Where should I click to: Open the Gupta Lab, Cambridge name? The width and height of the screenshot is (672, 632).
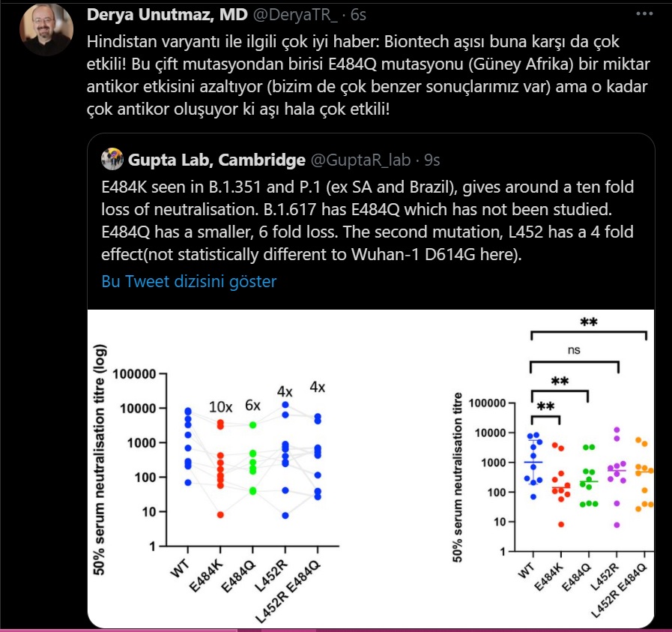[217, 160]
